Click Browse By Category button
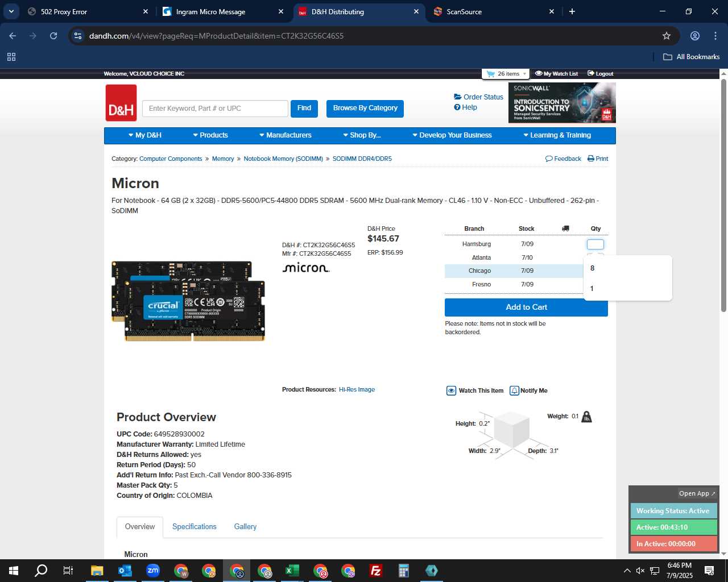Viewport: 728px width, 582px height. [365, 109]
